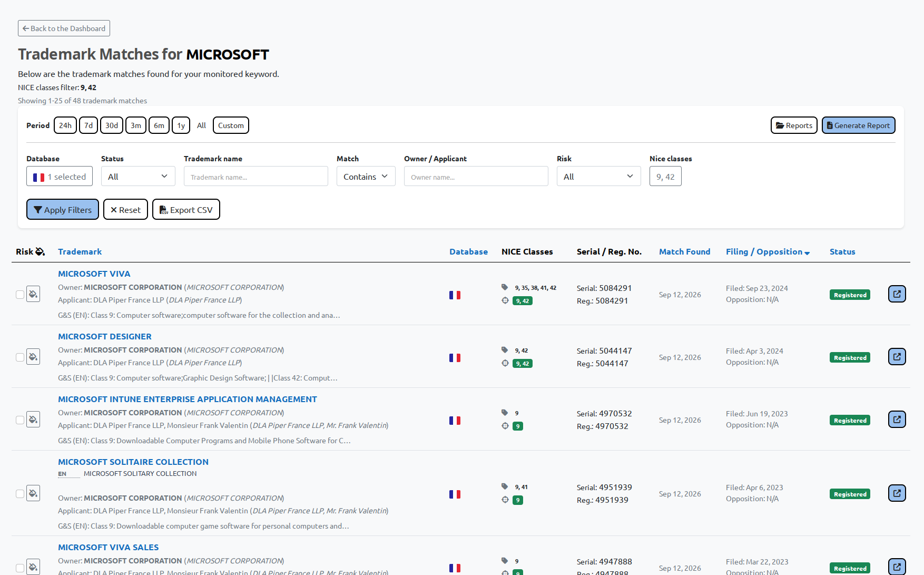Image resolution: width=924 pixels, height=575 pixels.
Task: Set period to 3m
Action: click(136, 125)
